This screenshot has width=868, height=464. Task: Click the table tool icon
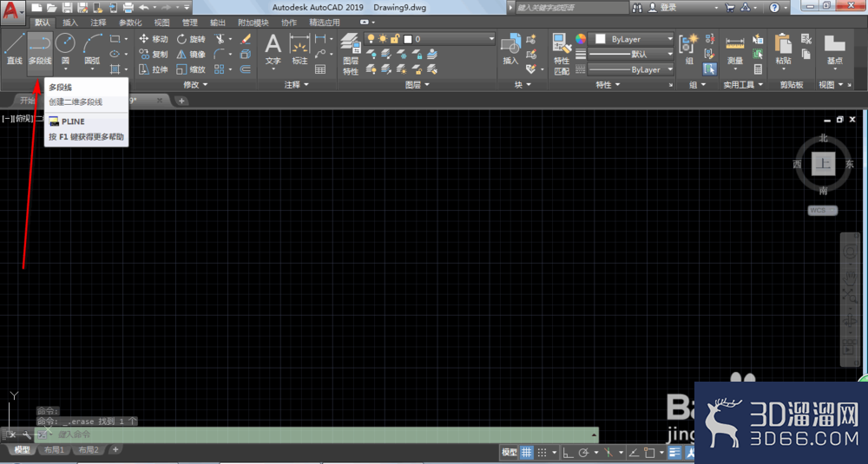point(320,69)
